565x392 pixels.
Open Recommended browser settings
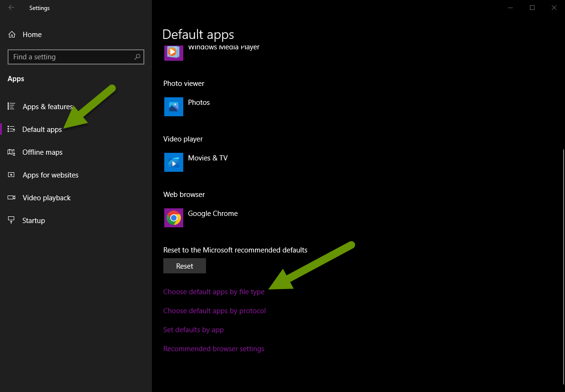coord(214,348)
